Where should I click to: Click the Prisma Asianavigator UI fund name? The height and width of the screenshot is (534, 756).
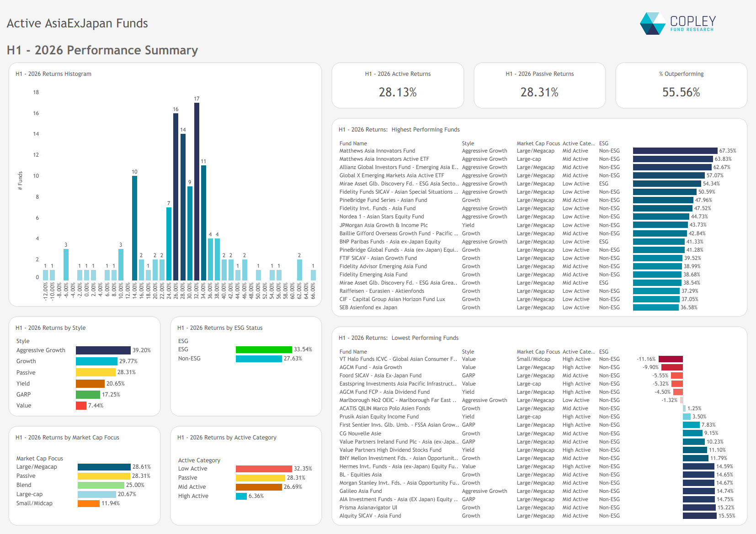tap(368, 508)
